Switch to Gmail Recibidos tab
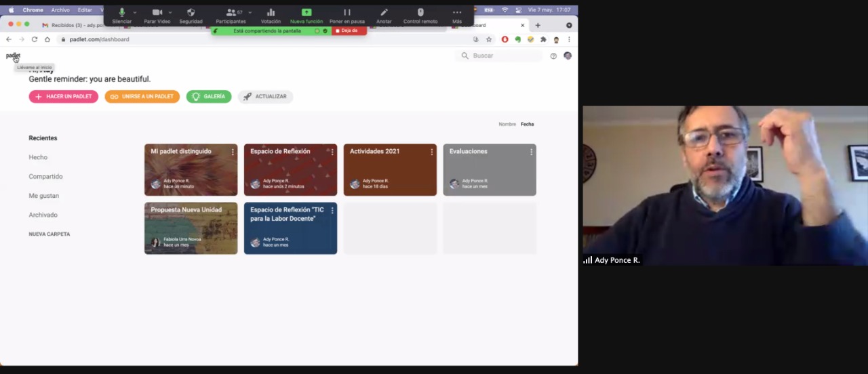The image size is (868, 374). pyautogui.click(x=75, y=25)
